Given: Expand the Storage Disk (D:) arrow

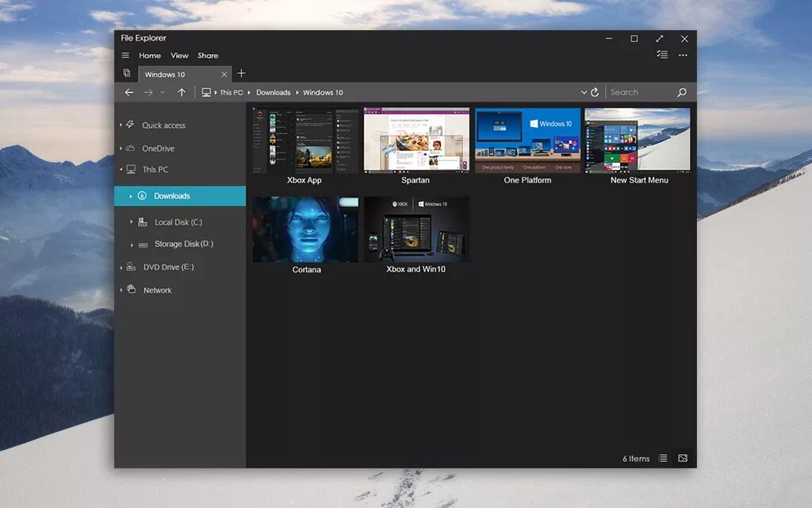Looking at the screenshot, I should tap(132, 244).
